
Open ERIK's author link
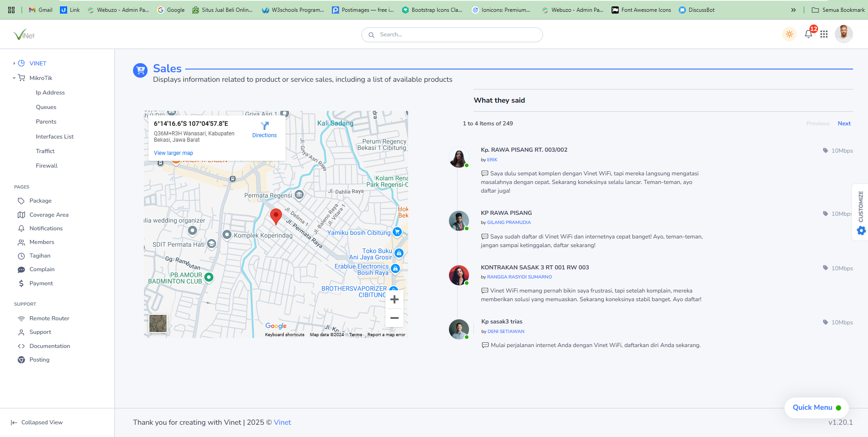pos(492,160)
